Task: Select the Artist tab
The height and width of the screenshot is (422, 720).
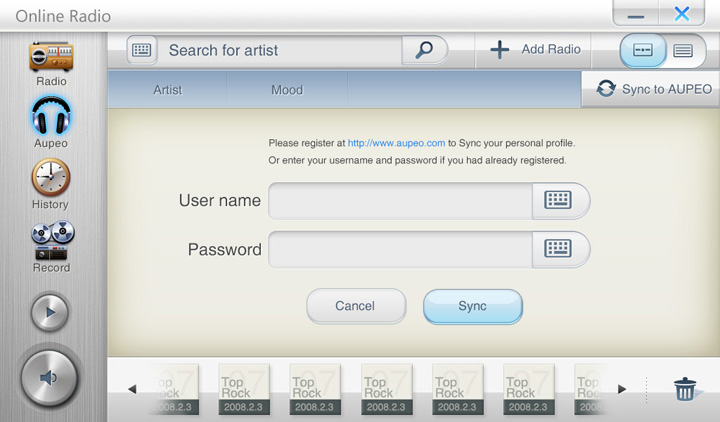Action: [167, 90]
